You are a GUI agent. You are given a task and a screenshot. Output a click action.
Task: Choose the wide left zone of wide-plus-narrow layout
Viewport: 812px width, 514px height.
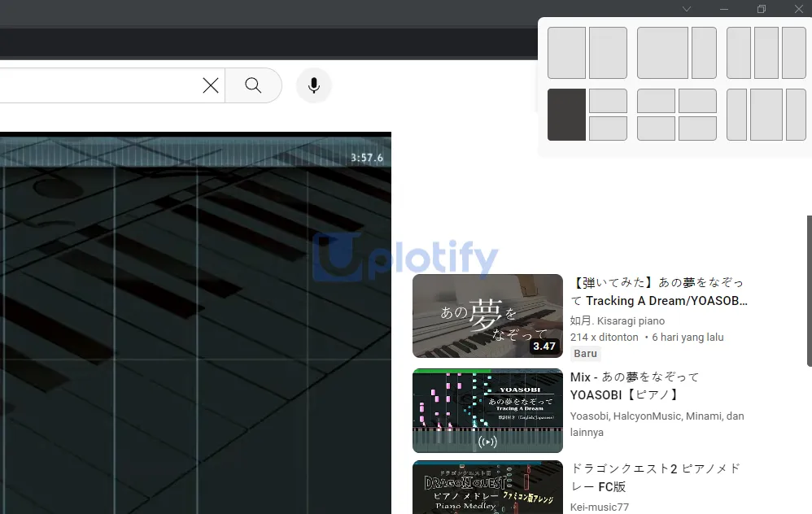click(x=662, y=53)
